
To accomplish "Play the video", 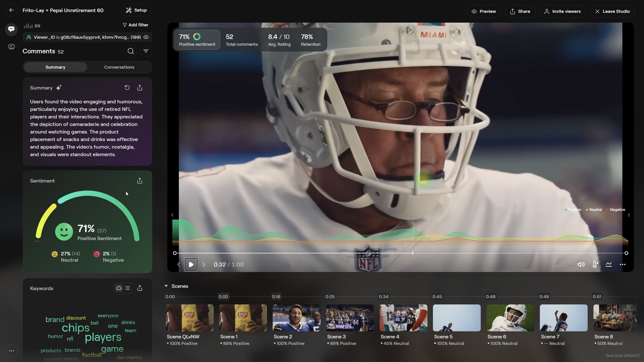I will 191,264.
